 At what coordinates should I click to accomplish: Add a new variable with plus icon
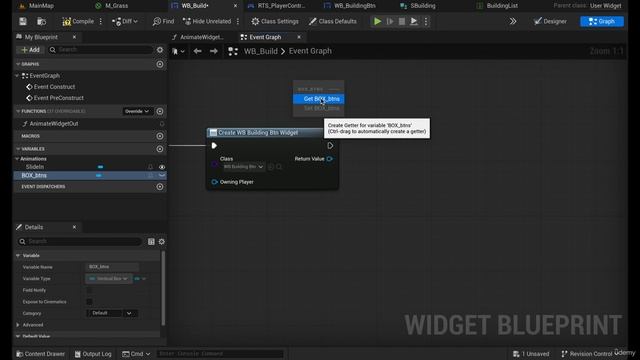click(160, 149)
